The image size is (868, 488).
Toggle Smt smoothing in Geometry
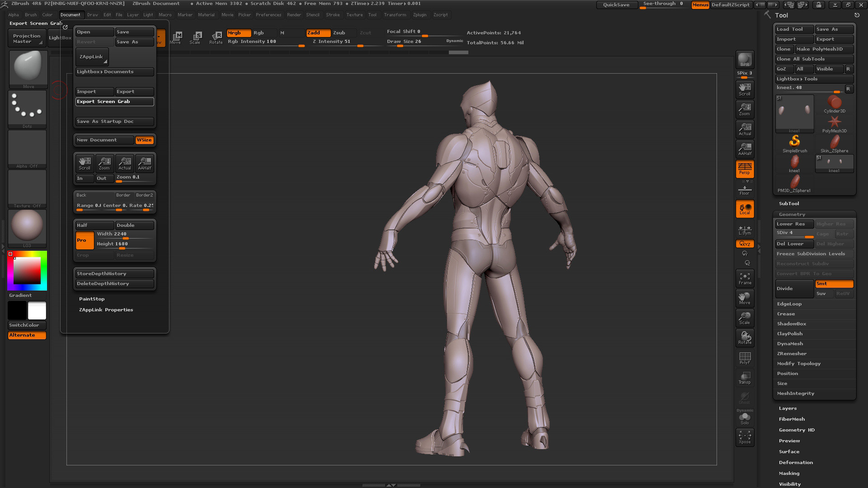(x=834, y=284)
